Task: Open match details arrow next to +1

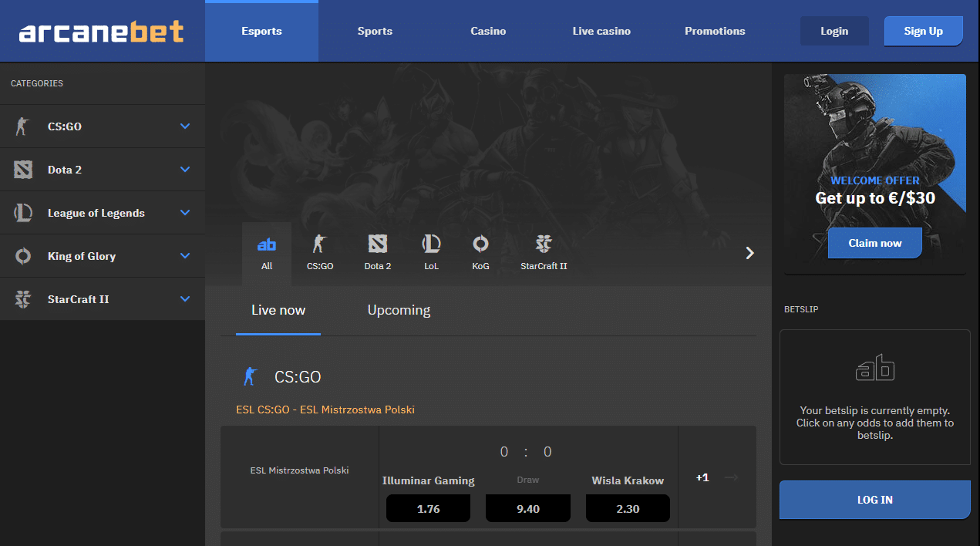Action: click(x=732, y=477)
